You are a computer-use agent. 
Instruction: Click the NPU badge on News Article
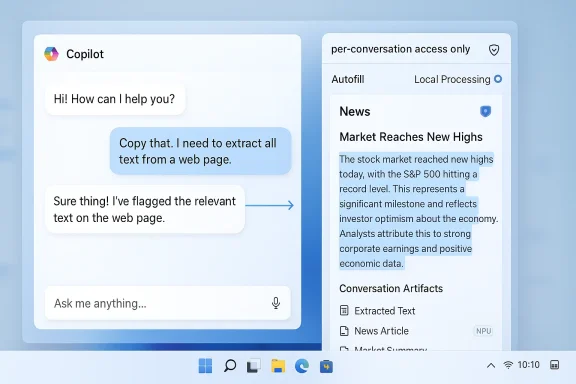click(483, 331)
